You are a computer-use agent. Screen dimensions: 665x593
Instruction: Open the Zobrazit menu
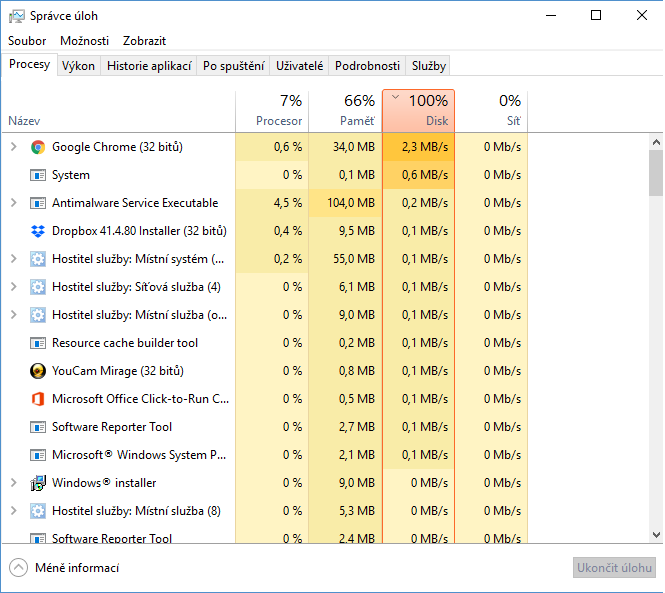144,41
